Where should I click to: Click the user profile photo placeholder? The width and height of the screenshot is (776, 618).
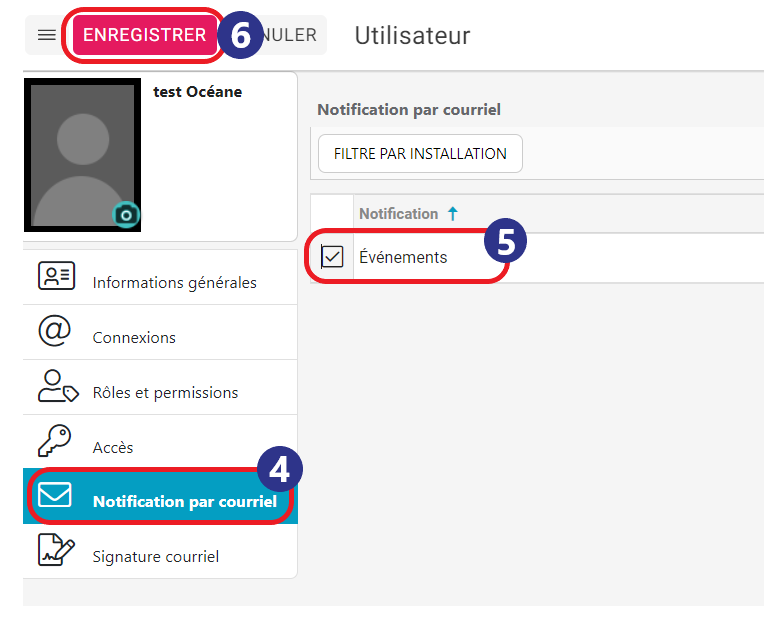tap(82, 155)
